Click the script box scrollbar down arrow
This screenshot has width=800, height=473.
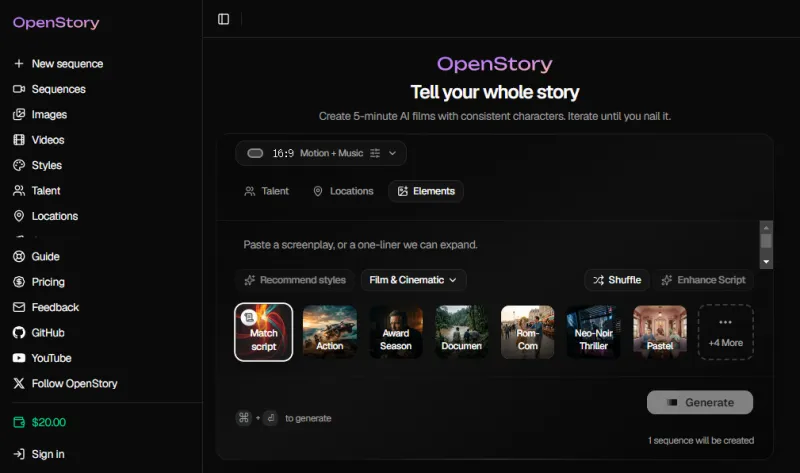point(766,262)
